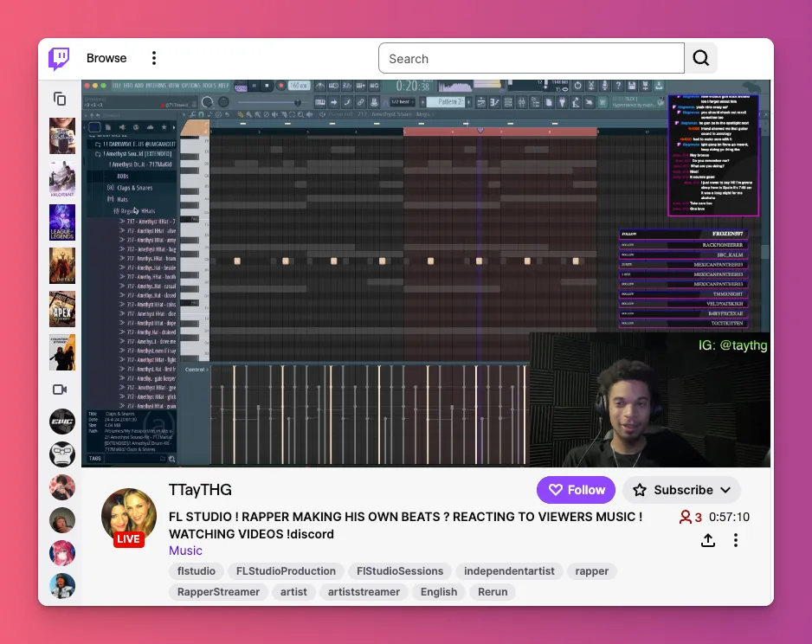This screenshot has height=644, width=812.
Task: Click the flstudio tag
Action: [197, 571]
